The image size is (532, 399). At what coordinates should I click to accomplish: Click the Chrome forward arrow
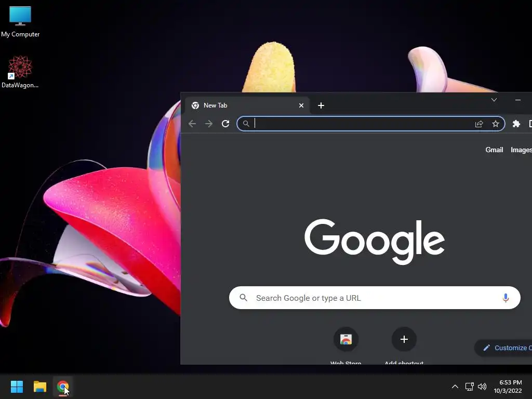tap(209, 124)
